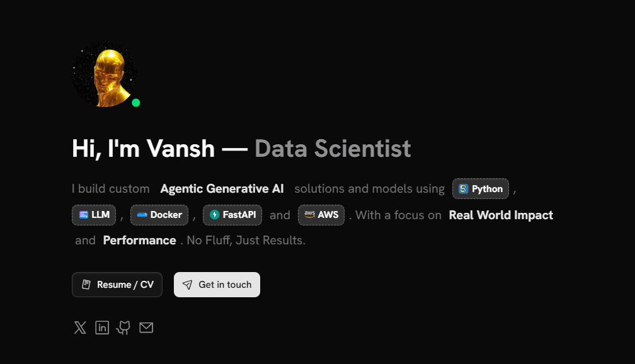
Task: Click the bold Agentic Generative AI text
Action: 222,188
